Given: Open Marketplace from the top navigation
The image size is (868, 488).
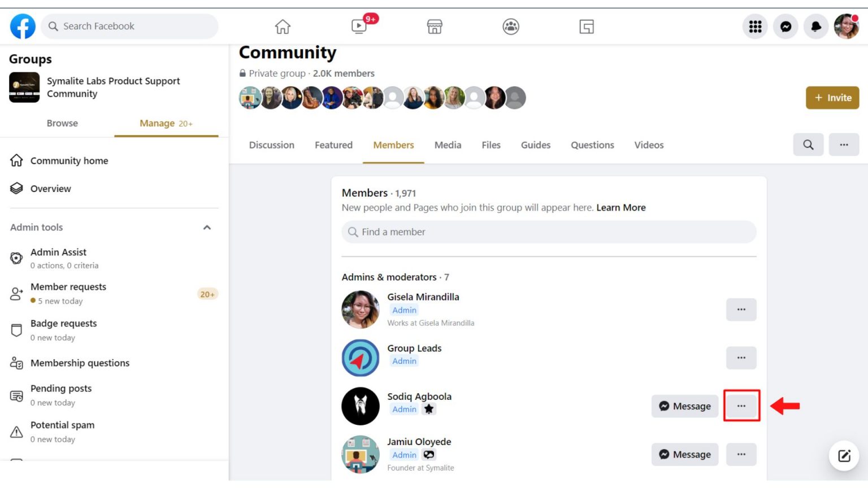Looking at the screenshot, I should [434, 26].
